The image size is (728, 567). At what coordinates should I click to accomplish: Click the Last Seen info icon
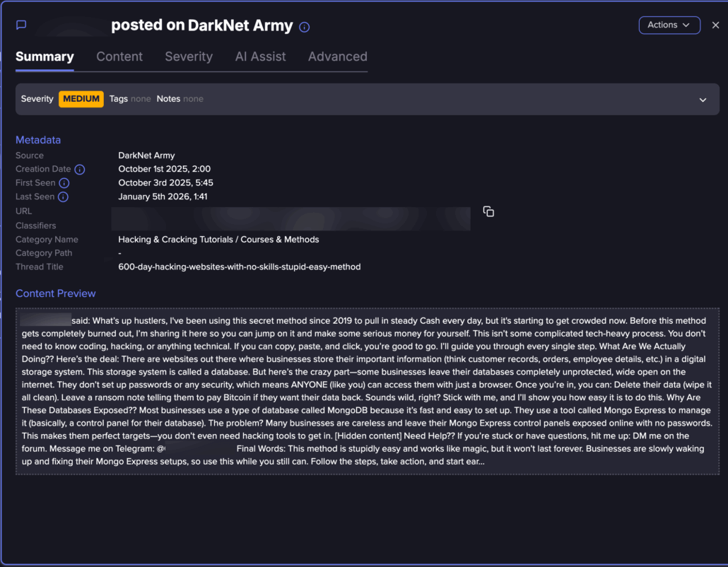tap(63, 197)
